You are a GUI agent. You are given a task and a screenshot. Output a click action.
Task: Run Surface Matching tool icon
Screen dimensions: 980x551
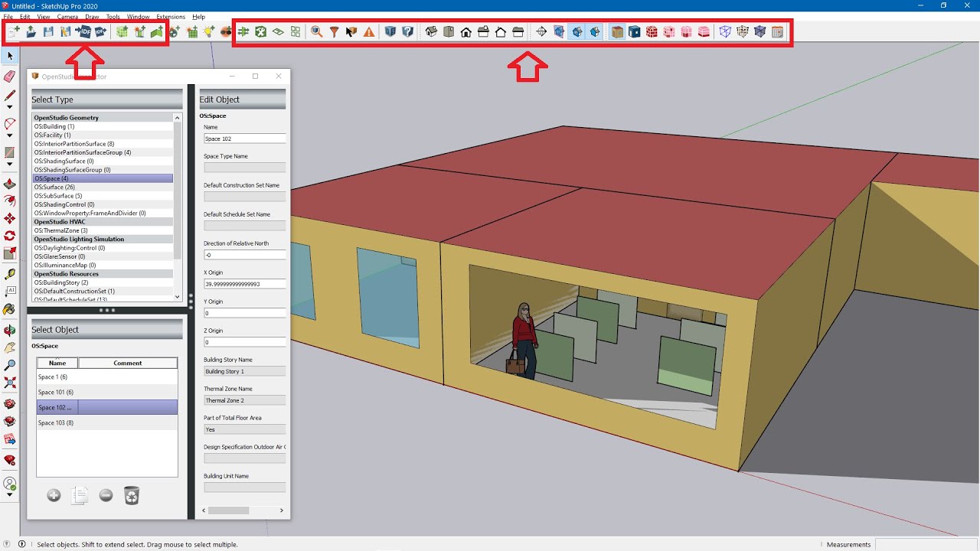tap(243, 31)
